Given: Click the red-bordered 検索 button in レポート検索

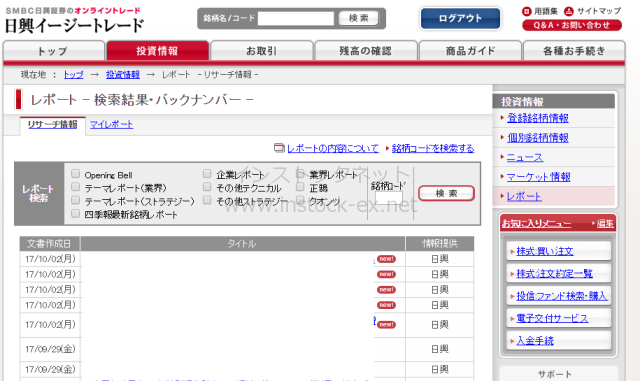Looking at the screenshot, I should (447, 193).
